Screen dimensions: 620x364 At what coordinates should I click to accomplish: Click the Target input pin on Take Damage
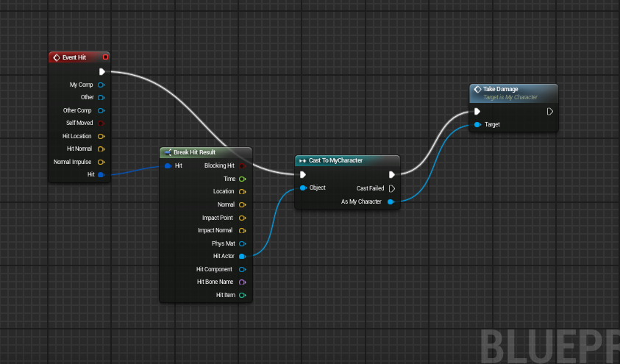click(477, 124)
